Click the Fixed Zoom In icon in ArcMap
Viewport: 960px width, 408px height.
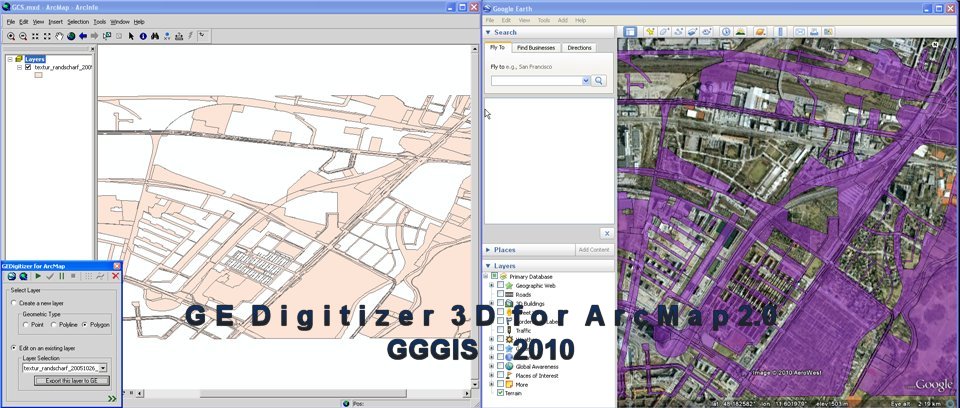pyautogui.click(x=35, y=36)
